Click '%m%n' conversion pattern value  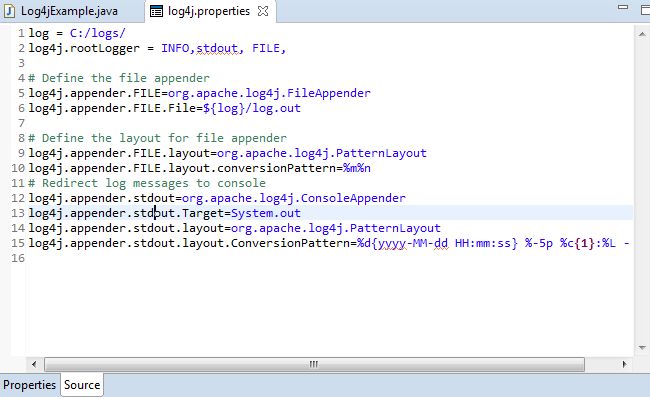[357, 168]
